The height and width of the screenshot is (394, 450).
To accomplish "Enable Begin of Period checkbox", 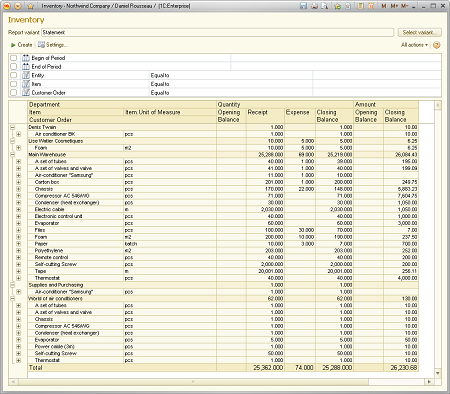I will (x=13, y=58).
